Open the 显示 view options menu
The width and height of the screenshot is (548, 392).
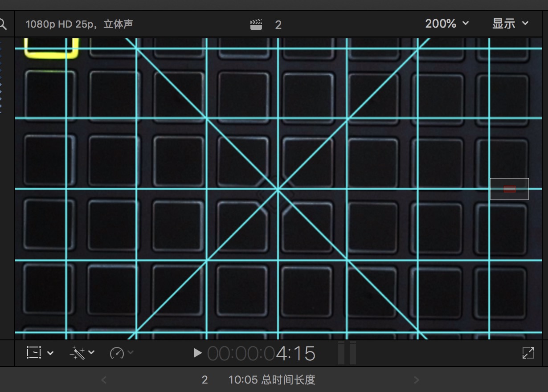[x=510, y=24]
